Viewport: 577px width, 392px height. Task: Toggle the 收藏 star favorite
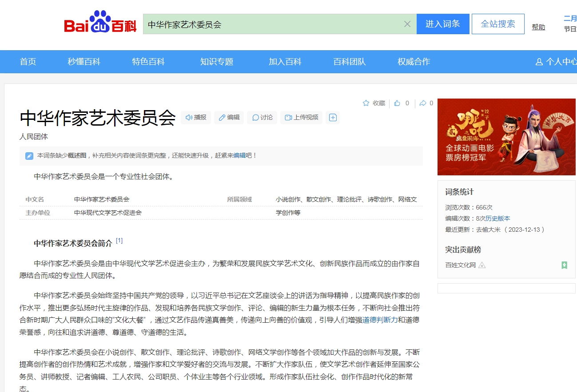pyautogui.click(x=374, y=103)
